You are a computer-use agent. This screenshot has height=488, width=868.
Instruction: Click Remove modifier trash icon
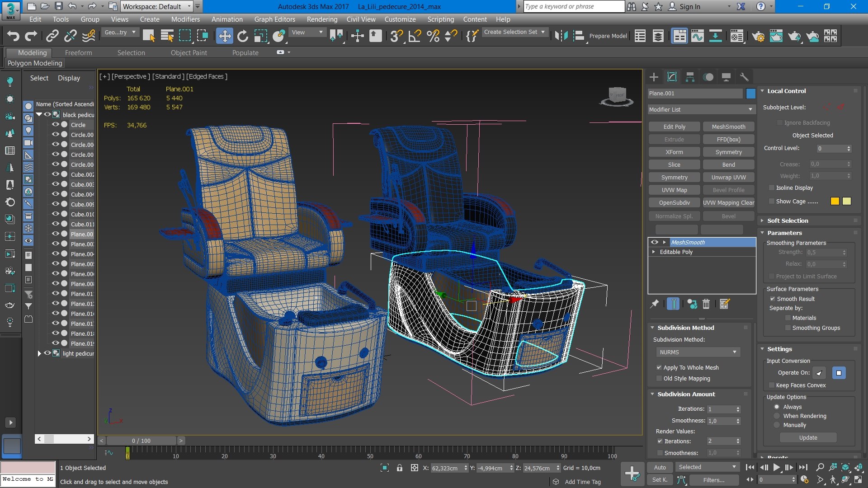tap(706, 304)
